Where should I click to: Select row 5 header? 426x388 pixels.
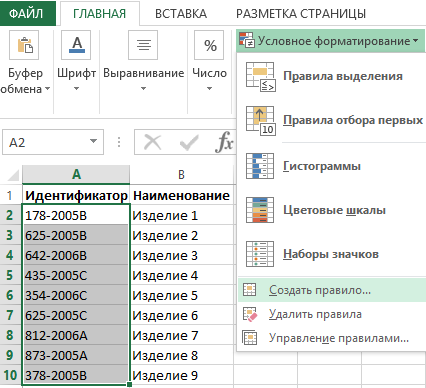coord(10,275)
